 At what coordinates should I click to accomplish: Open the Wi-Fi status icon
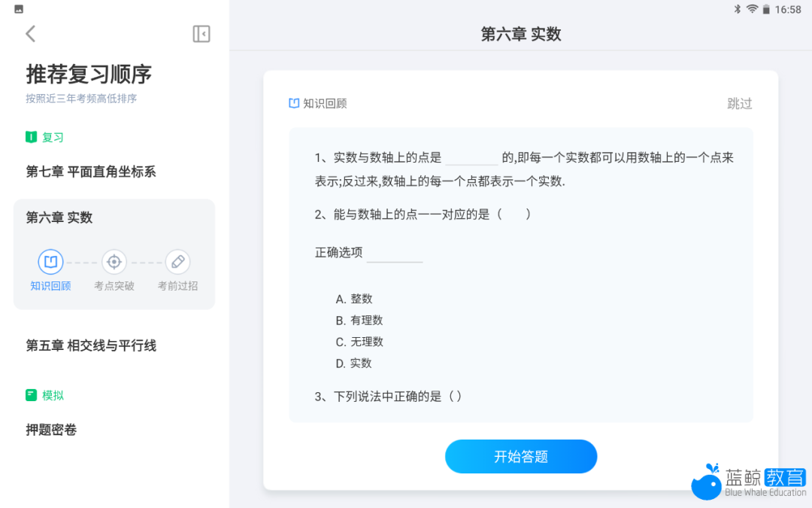coord(751,10)
